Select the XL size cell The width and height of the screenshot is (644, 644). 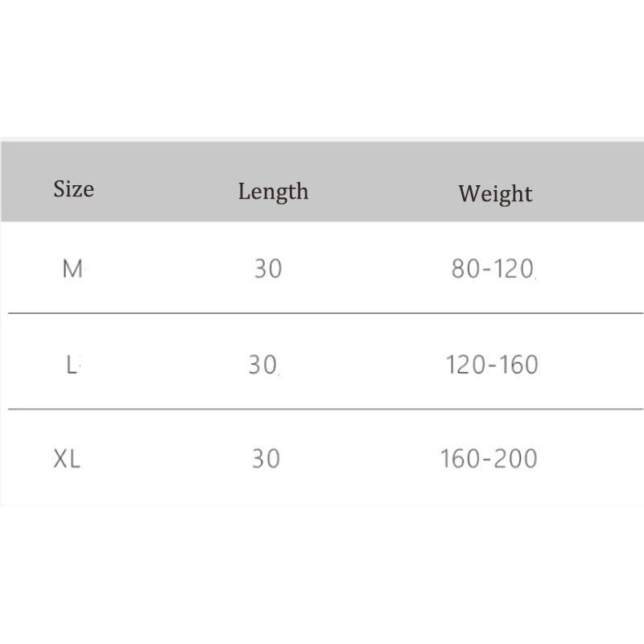click(67, 458)
